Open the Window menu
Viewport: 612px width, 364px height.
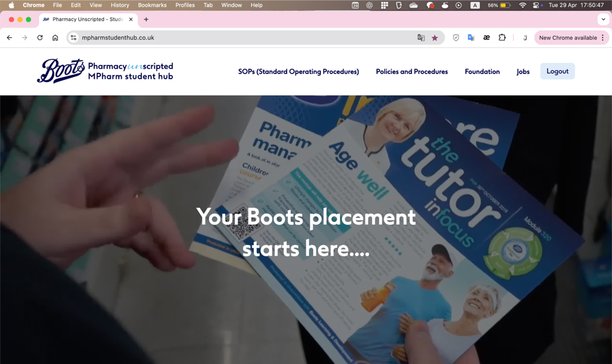[231, 5]
